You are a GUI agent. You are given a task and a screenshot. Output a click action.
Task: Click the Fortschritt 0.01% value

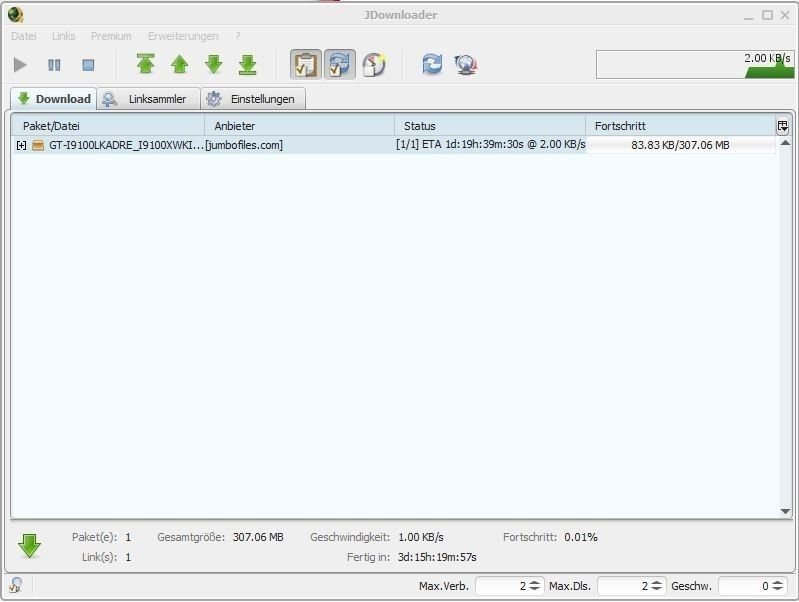tap(581, 537)
